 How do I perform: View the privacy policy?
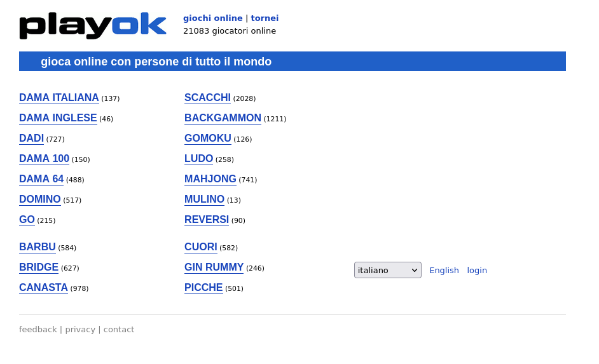(80, 329)
